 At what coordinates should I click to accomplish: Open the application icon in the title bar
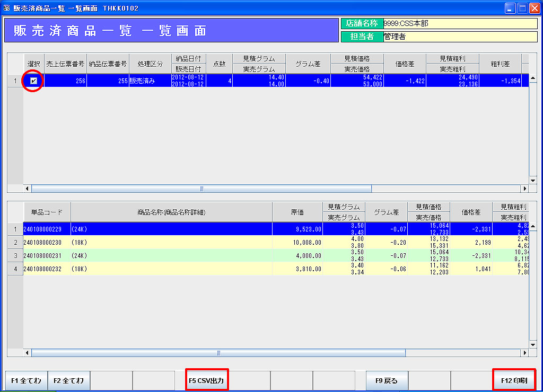pyautogui.click(x=7, y=8)
